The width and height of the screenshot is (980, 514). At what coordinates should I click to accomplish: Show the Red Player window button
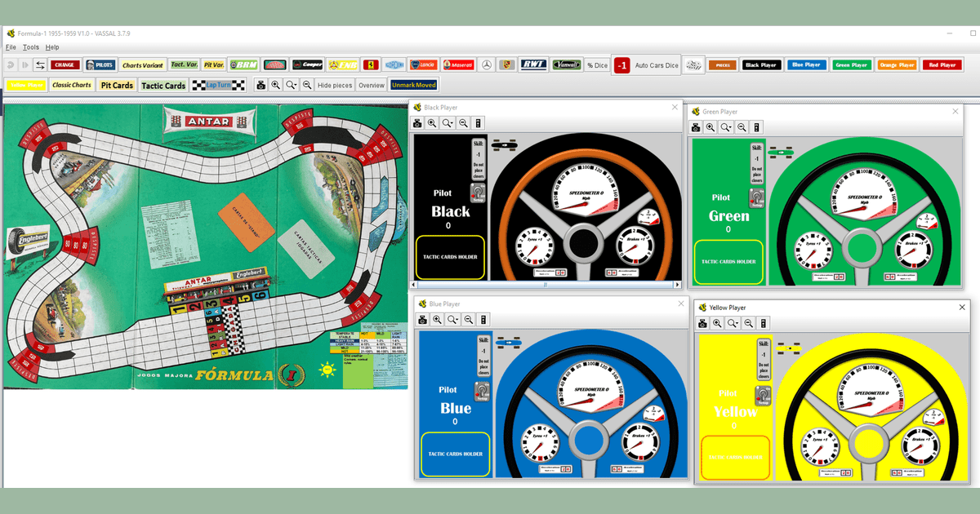pos(942,64)
